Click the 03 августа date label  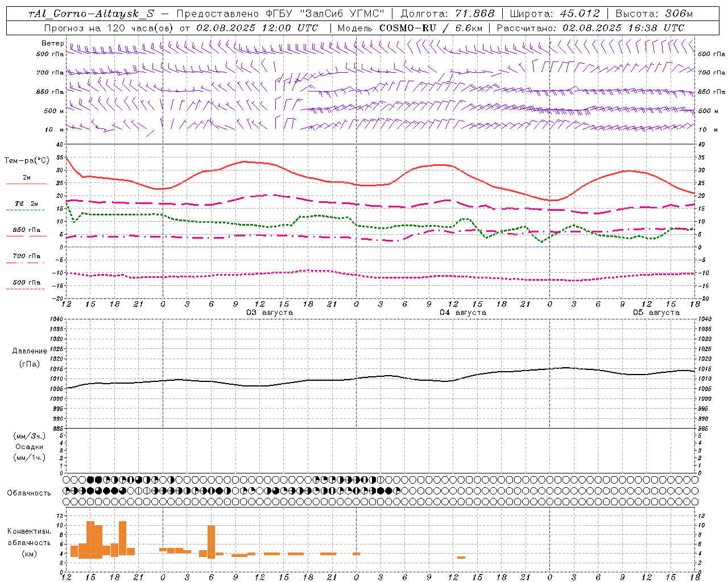[x=270, y=313]
